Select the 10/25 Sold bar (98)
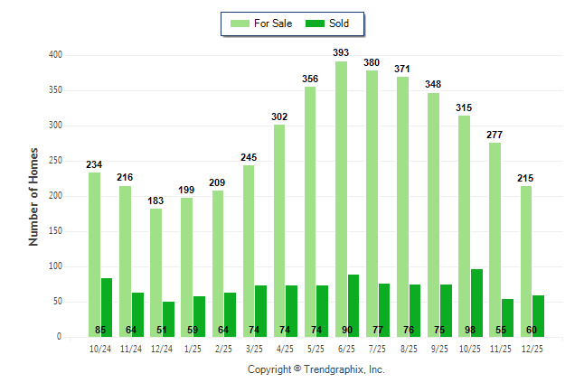This screenshot has width=584, height=392. coord(476,303)
